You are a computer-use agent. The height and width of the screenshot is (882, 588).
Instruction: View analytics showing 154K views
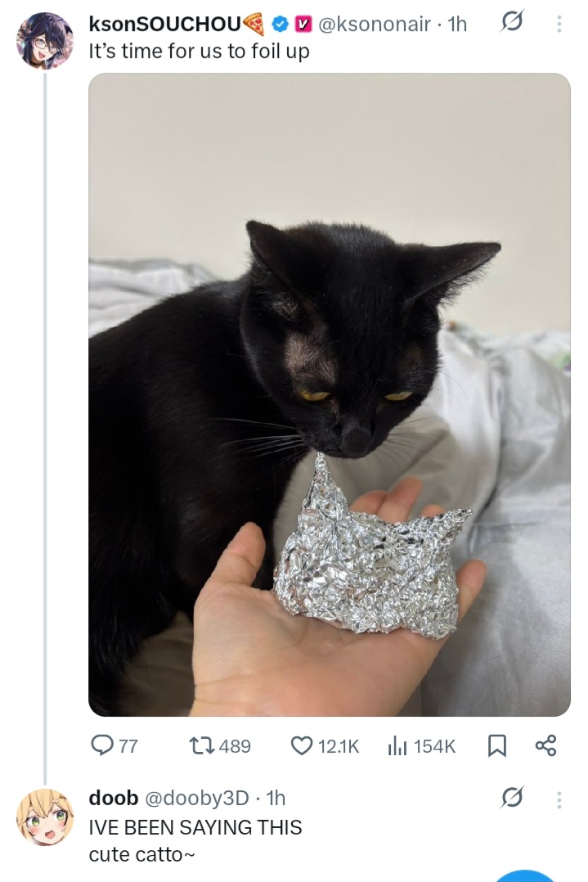tap(421, 746)
